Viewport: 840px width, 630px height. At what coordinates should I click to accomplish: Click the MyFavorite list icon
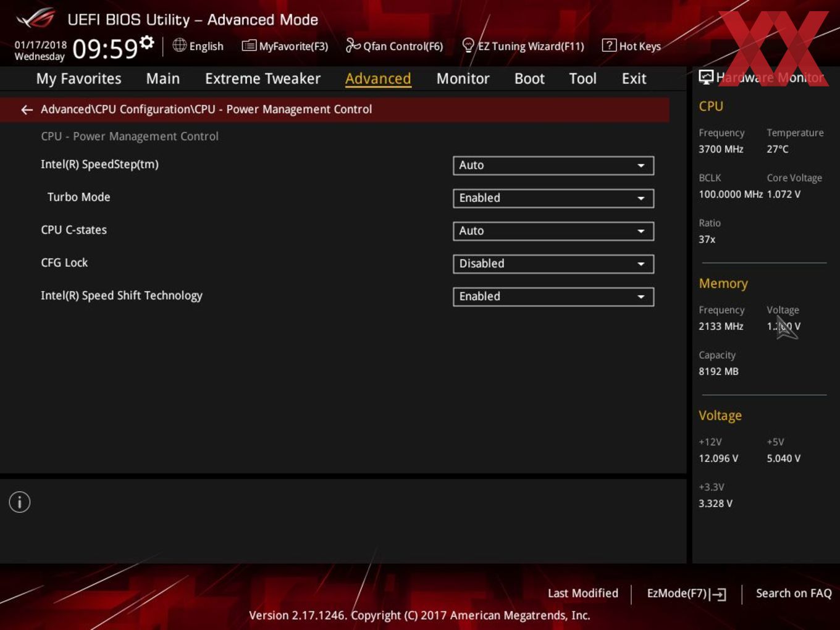(x=249, y=46)
